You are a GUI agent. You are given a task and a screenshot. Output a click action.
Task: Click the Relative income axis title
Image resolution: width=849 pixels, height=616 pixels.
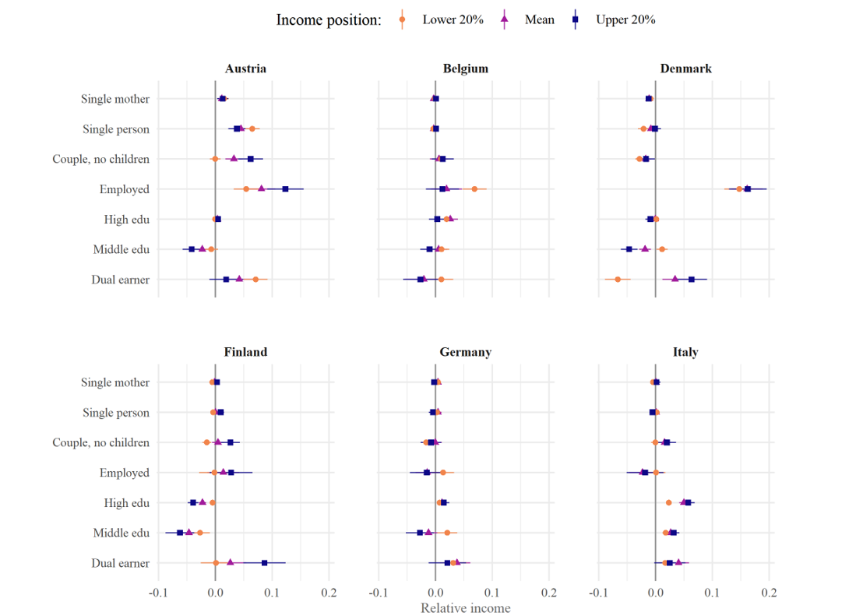coord(465,607)
